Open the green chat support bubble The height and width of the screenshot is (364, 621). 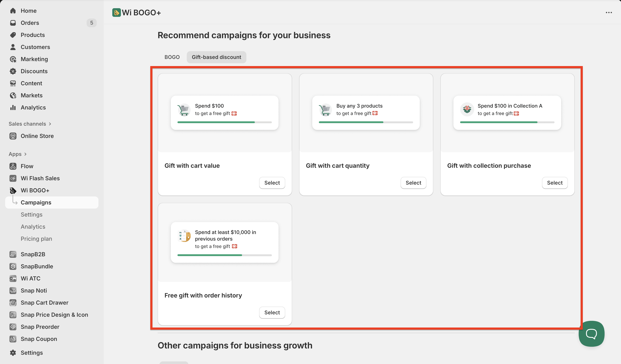point(591,334)
